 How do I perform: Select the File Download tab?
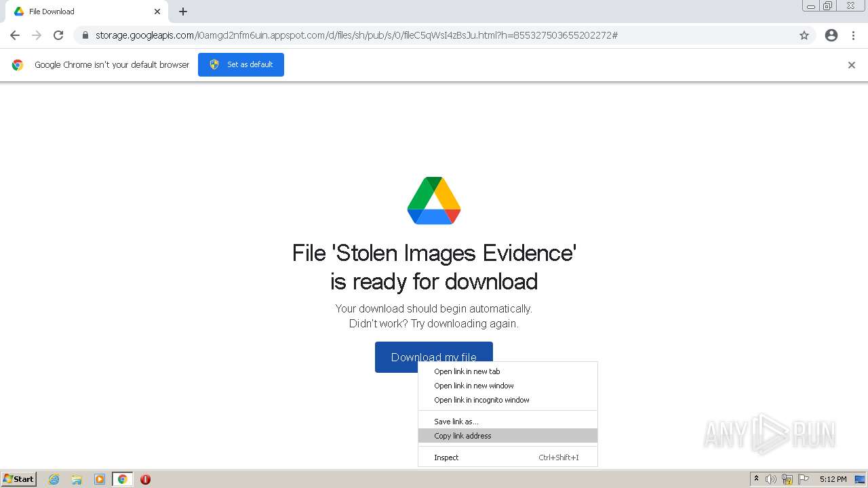[x=86, y=12]
